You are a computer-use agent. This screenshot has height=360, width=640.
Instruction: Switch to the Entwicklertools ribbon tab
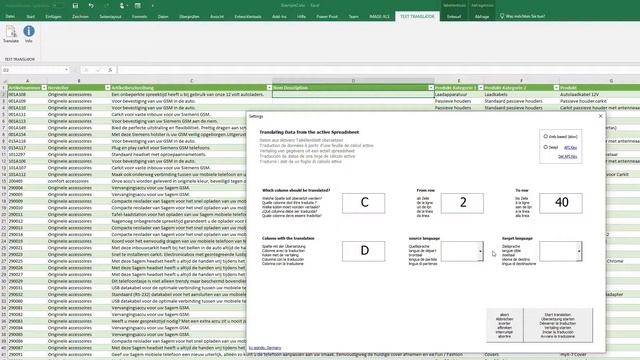coord(248,16)
